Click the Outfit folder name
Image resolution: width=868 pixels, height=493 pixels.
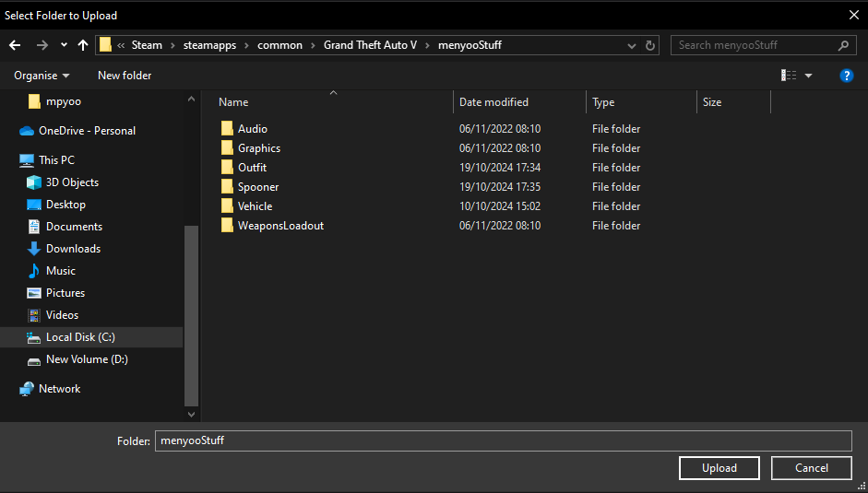(253, 168)
